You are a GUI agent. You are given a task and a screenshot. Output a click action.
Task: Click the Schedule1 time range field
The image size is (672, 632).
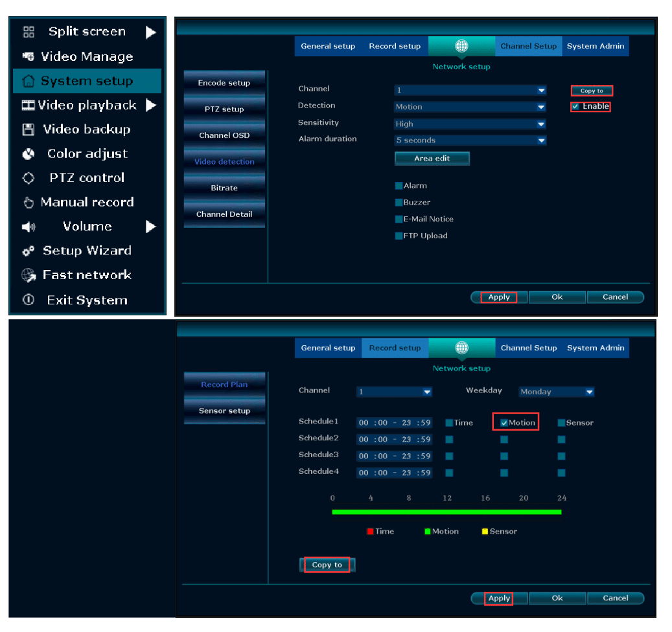pyautogui.click(x=393, y=422)
